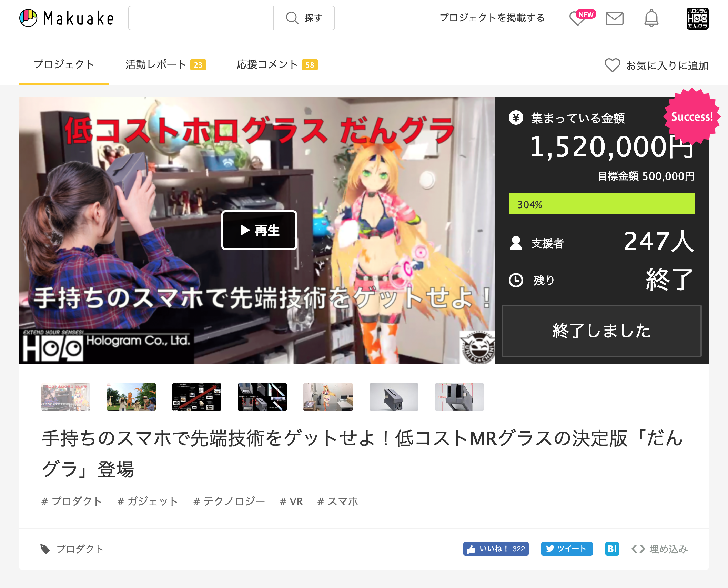
Task: Click the yen icon beside 集まっている金額
Action: point(516,118)
